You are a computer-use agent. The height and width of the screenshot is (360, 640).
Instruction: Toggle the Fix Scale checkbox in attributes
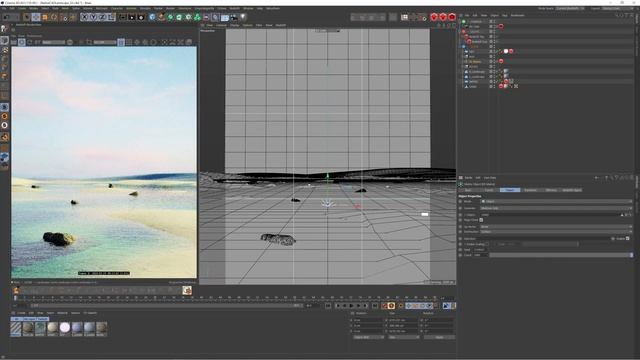pyautogui.click(x=487, y=244)
